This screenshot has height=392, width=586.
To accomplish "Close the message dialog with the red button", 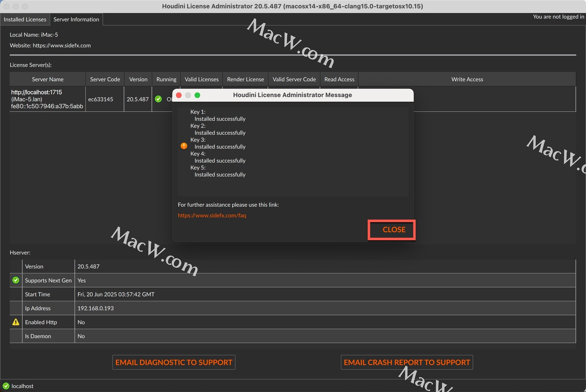I will click(179, 95).
